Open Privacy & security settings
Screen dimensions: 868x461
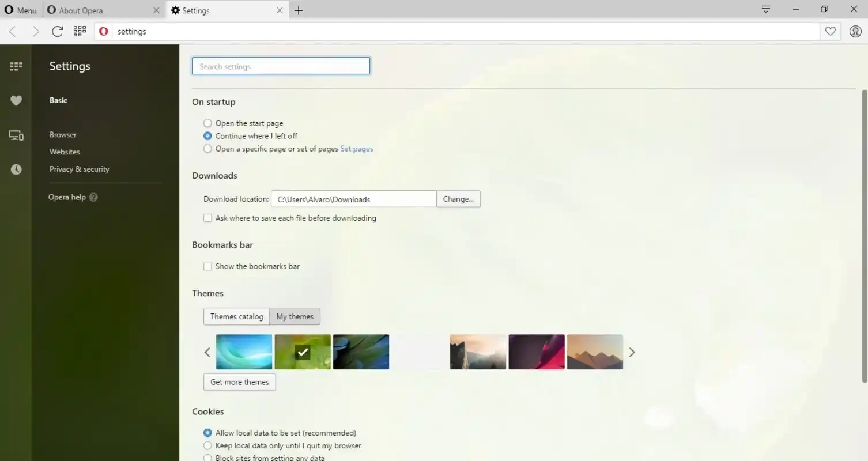click(x=80, y=169)
